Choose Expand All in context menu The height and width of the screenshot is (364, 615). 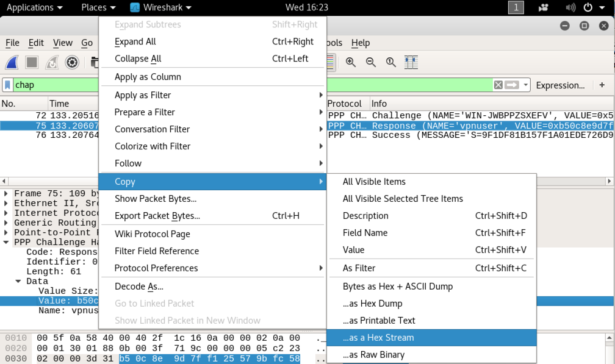(213, 41)
